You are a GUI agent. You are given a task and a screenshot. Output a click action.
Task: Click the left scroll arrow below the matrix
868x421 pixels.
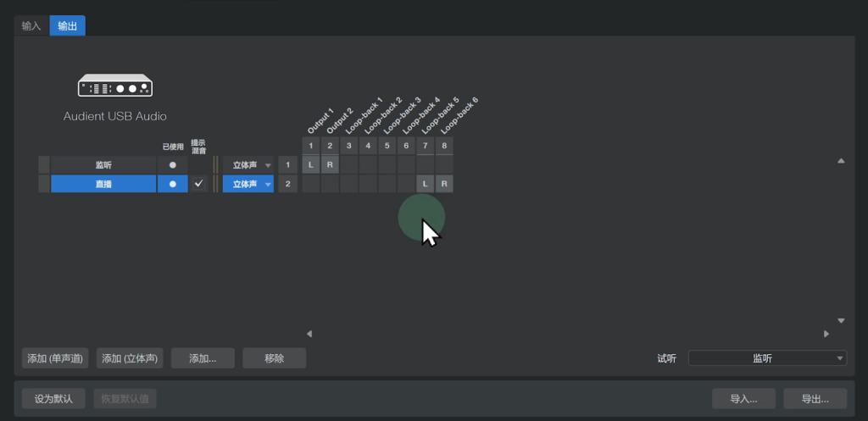pyautogui.click(x=309, y=334)
